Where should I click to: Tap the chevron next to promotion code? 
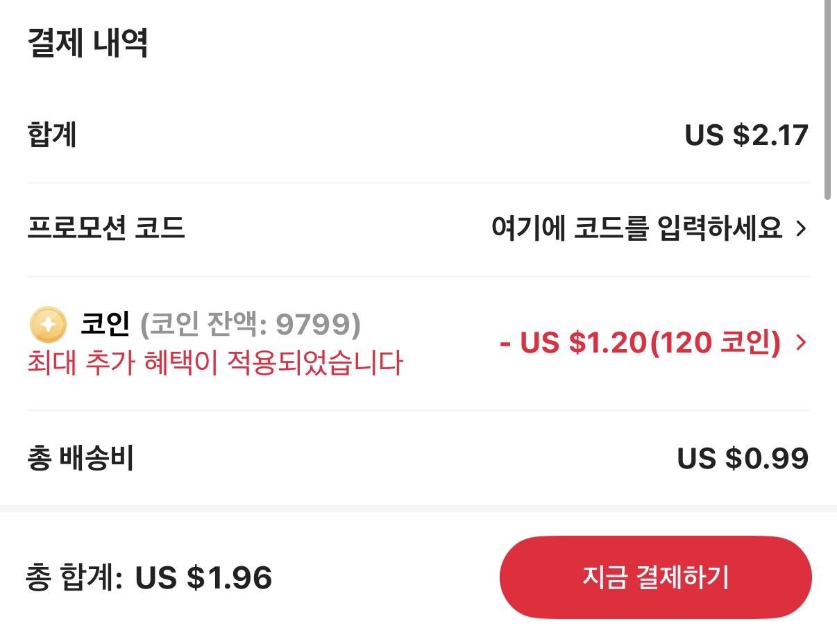click(x=800, y=229)
